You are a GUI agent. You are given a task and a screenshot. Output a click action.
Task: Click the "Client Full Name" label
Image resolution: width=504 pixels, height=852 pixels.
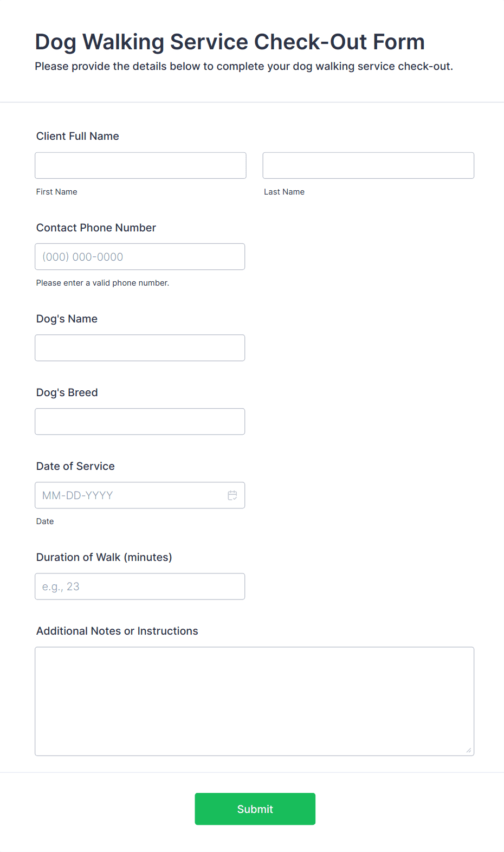(77, 136)
